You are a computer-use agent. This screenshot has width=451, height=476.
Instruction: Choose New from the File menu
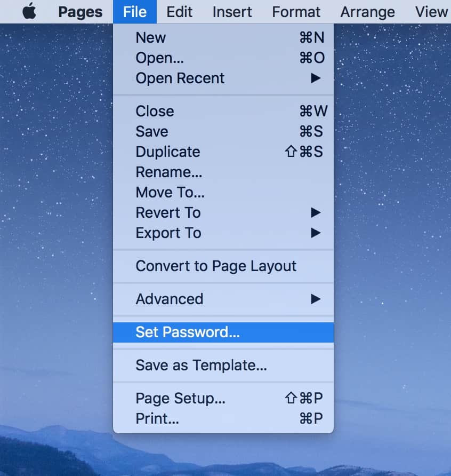[x=151, y=38]
